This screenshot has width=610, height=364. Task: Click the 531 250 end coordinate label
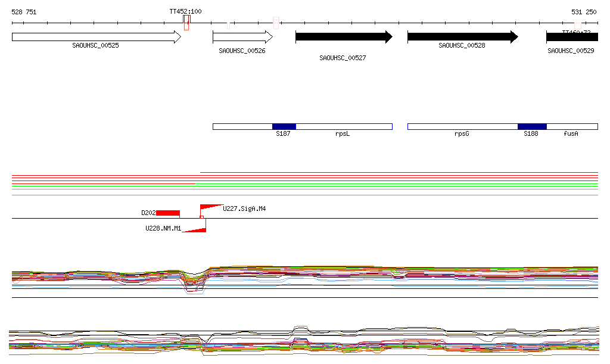click(583, 12)
